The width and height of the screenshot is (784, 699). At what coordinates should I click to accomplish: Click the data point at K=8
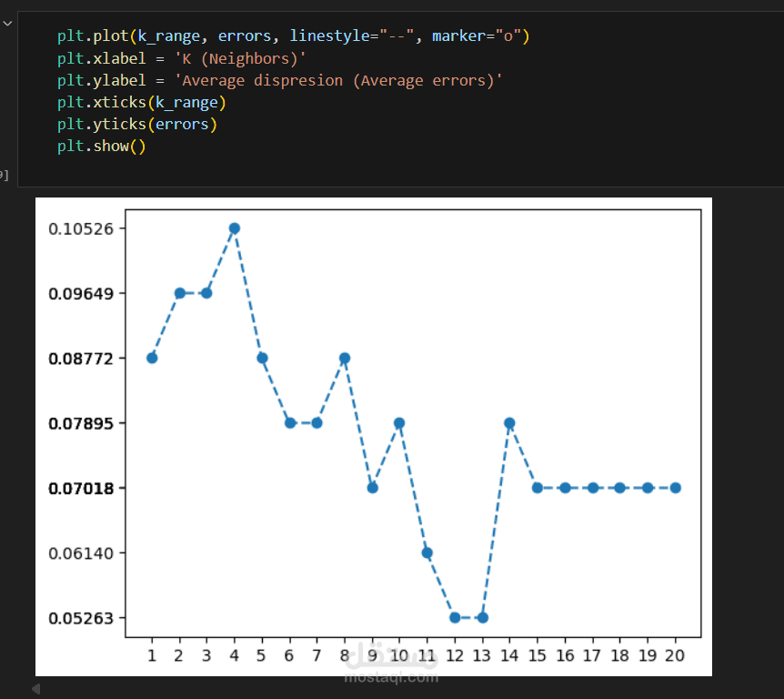[x=345, y=358]
